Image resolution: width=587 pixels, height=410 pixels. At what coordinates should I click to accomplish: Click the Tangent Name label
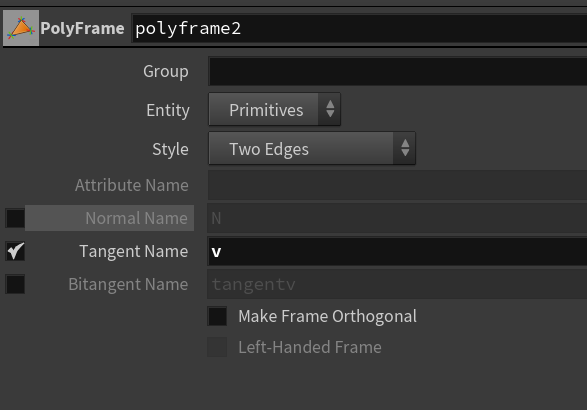pyautogui.click(x=134, y=251)
